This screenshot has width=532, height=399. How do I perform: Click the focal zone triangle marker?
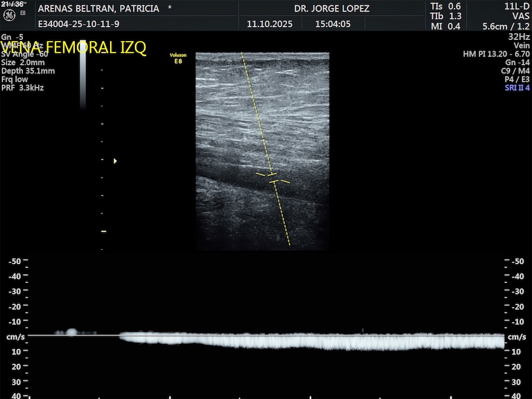pyautogui.click(x=115, y=161)
